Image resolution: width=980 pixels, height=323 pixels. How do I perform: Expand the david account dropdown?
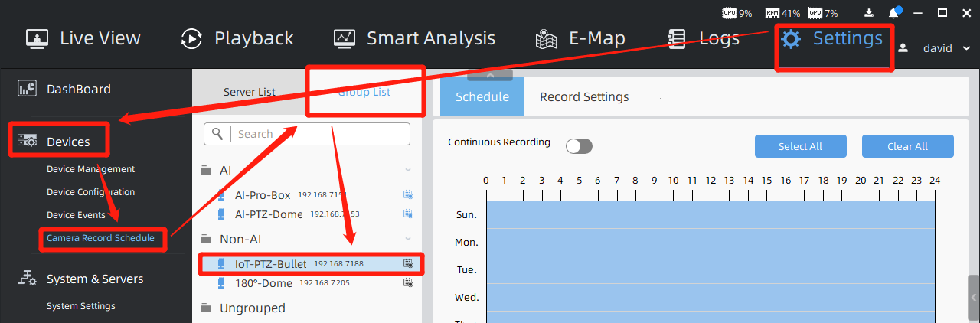[x=966, y=48]
